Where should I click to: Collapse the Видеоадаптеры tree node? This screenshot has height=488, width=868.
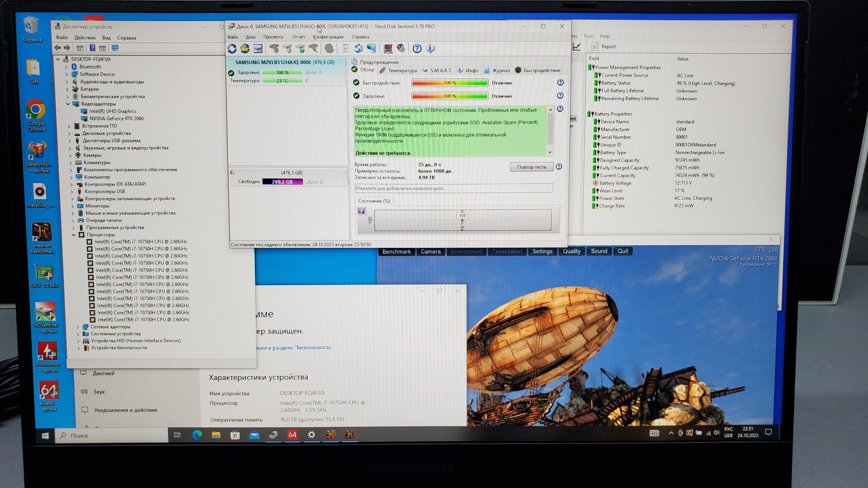tap(68, 104)
